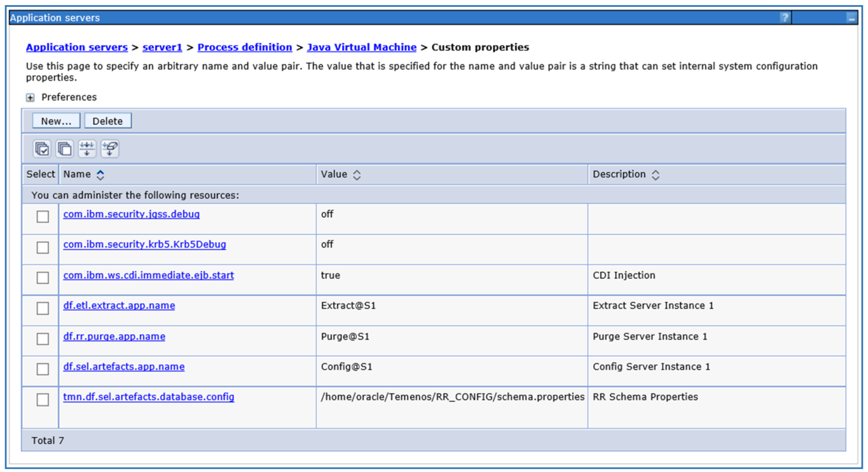
Task: Sort table by Value column arrows
Action: 357,175
